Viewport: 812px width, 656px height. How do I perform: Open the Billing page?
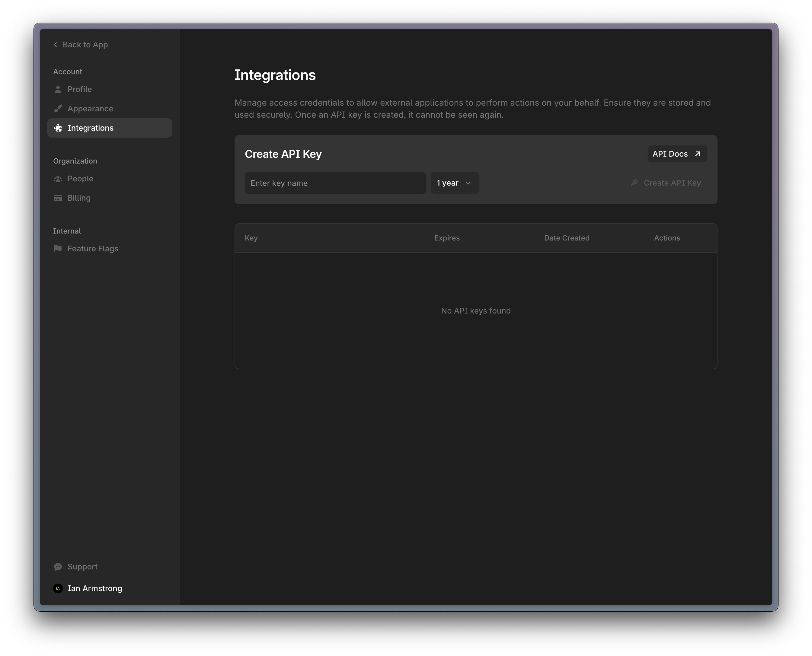pos(110,198)
